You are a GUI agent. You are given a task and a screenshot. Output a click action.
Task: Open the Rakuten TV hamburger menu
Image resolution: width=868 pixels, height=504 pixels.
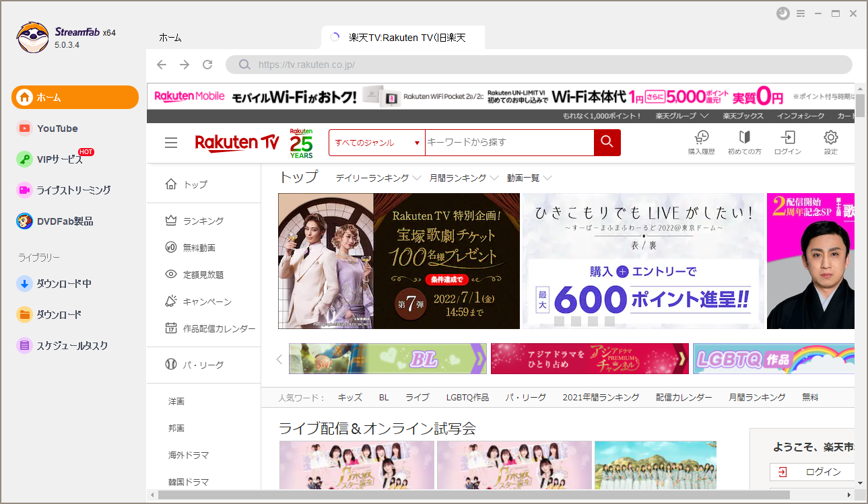pos(171,143)
